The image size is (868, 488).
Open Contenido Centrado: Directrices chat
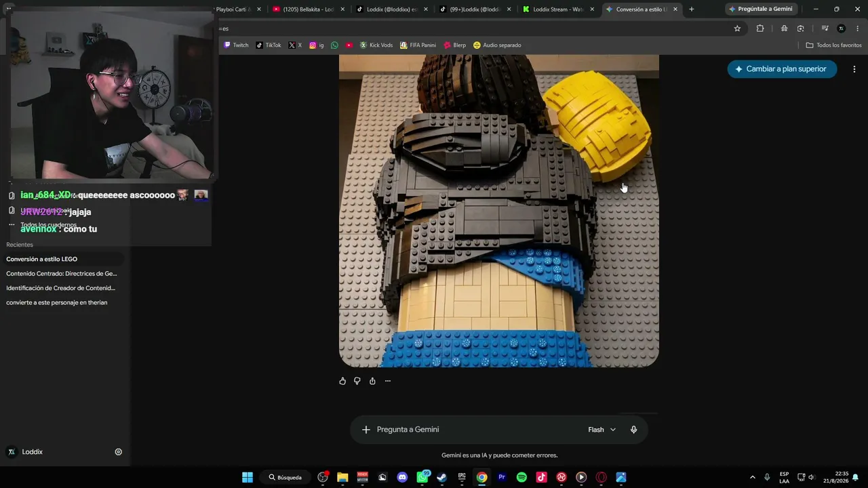click(62, 274)
